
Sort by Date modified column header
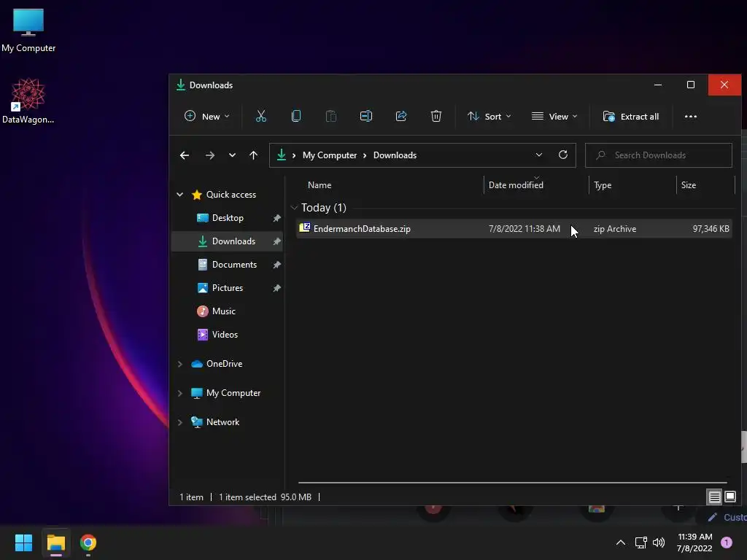(x=516, y=185)
